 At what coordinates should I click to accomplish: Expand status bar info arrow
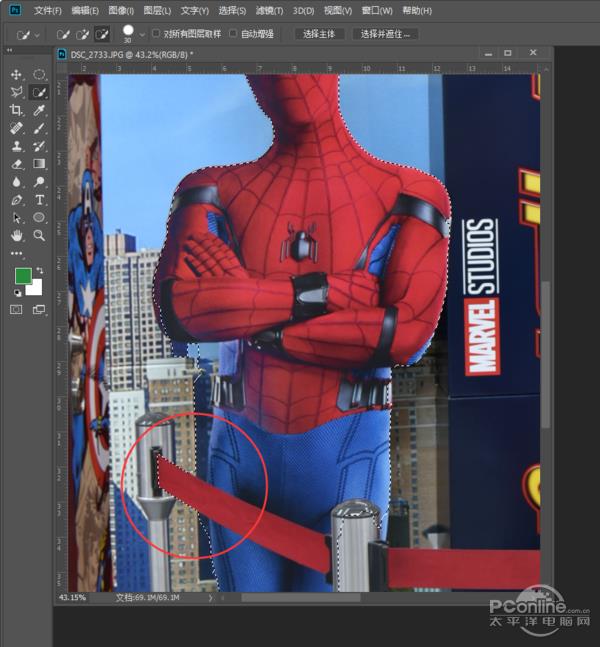[x=210, y=597]
